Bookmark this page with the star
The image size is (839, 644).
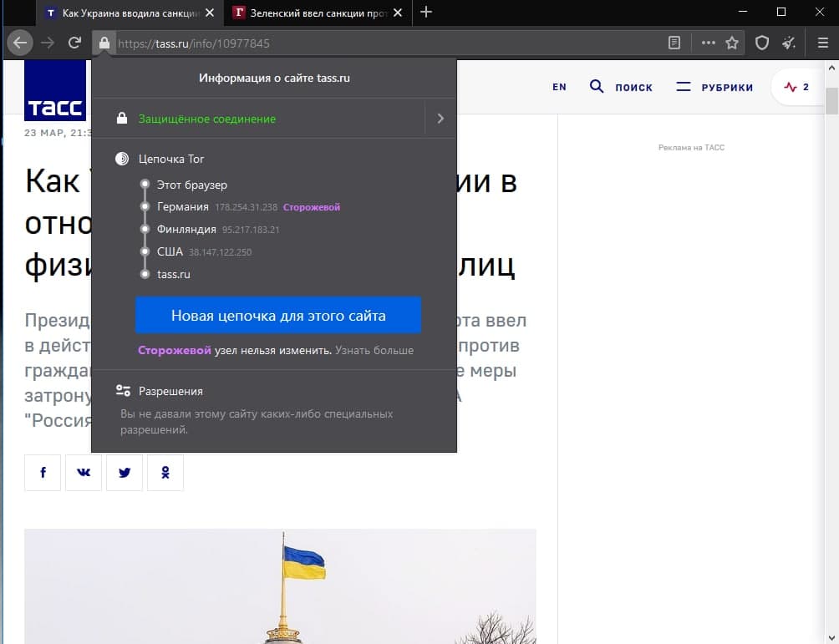point(732,43)
